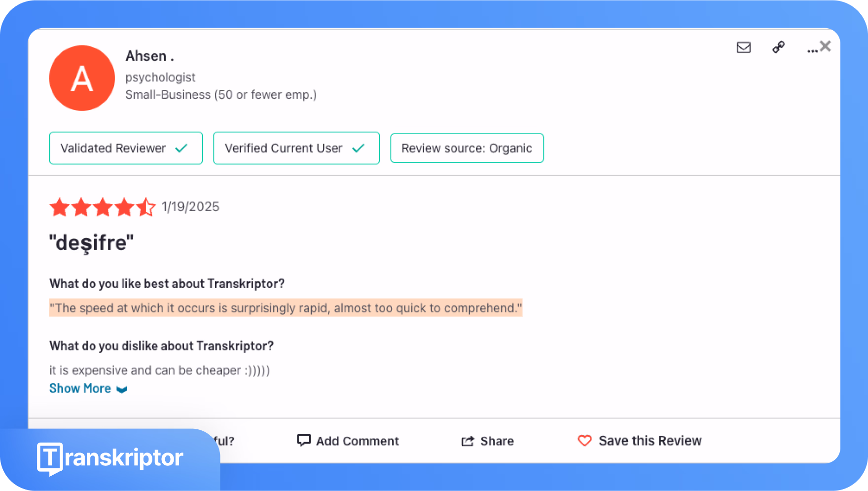Image resolution: width=868 pixels, height=491 pixels.
Task: Open the three-dots more options menu
Action: (811, 50)
